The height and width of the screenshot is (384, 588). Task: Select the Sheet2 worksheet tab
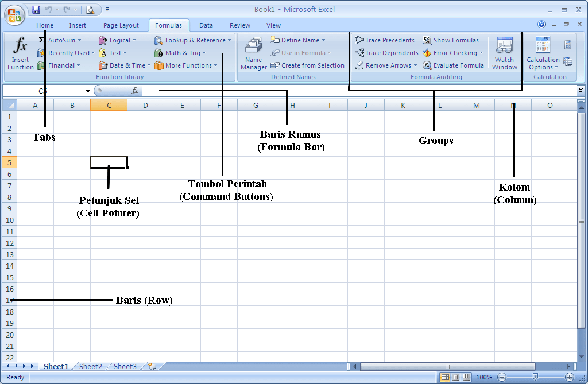point(90,366)
